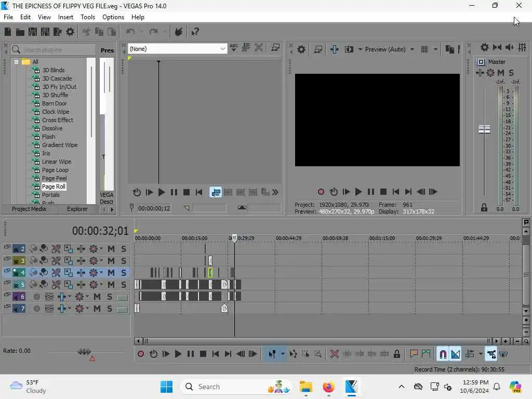Open a project with the folder icon
This screenshot has height=399, width=532.
point(20,32)
